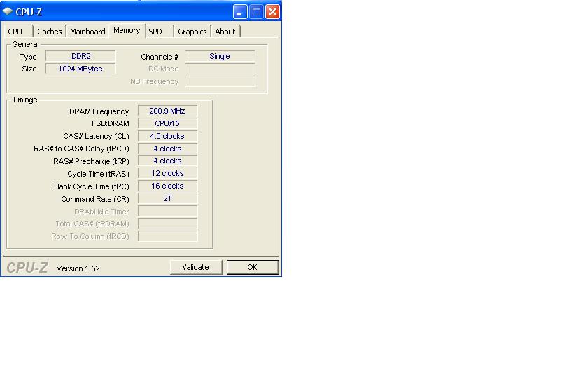Minimize the CPU-Z window
Viewport: 588px width, 368px height.
click(240, 12)
